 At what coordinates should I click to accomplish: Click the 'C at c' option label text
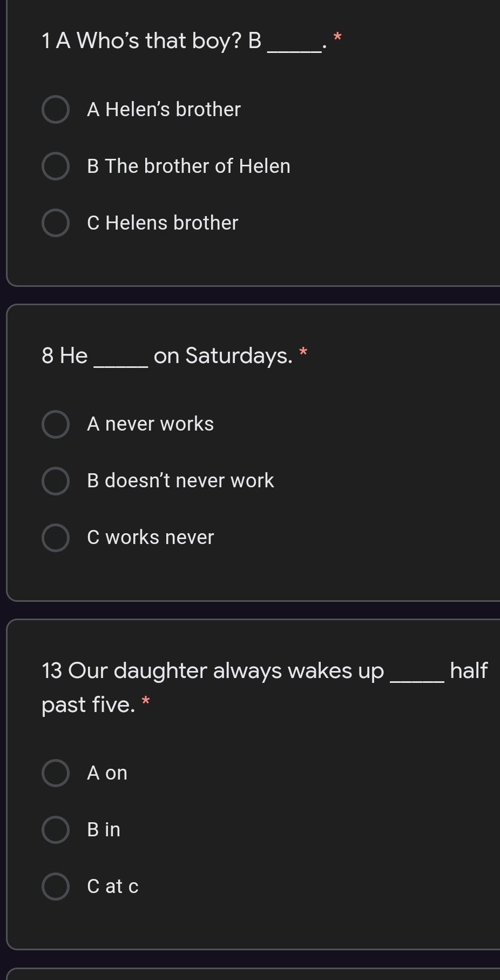tap(112, 887)
